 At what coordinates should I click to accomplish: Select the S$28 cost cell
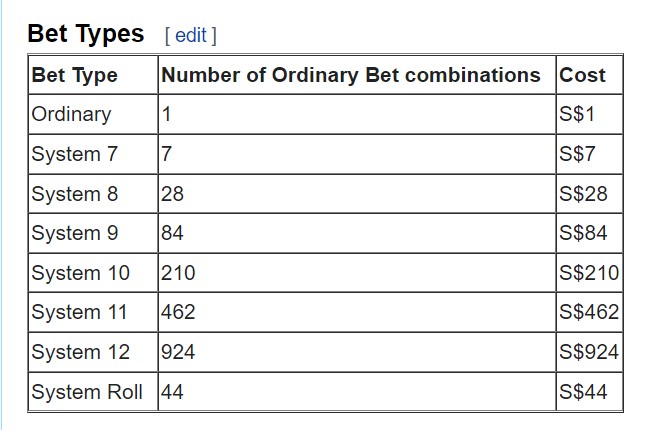[x=589, y=194]
